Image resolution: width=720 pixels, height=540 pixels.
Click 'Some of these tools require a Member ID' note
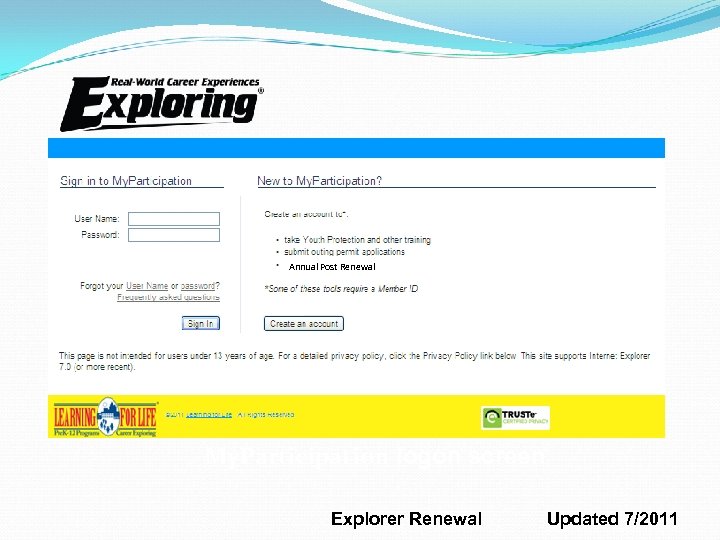pyautogui.click(x=341, y=289)
